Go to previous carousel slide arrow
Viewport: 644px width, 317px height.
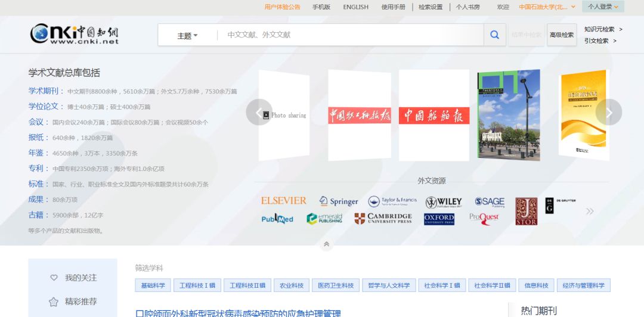[259, 112]
